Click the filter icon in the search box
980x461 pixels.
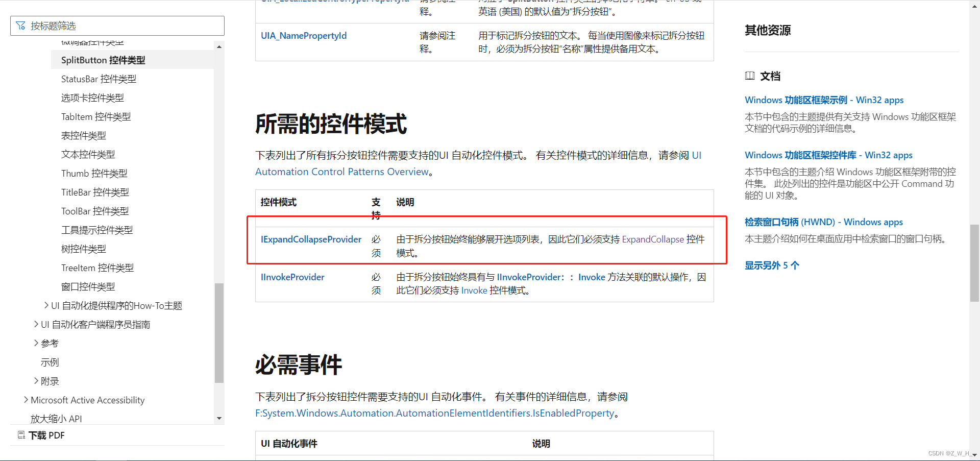(20, 25)
